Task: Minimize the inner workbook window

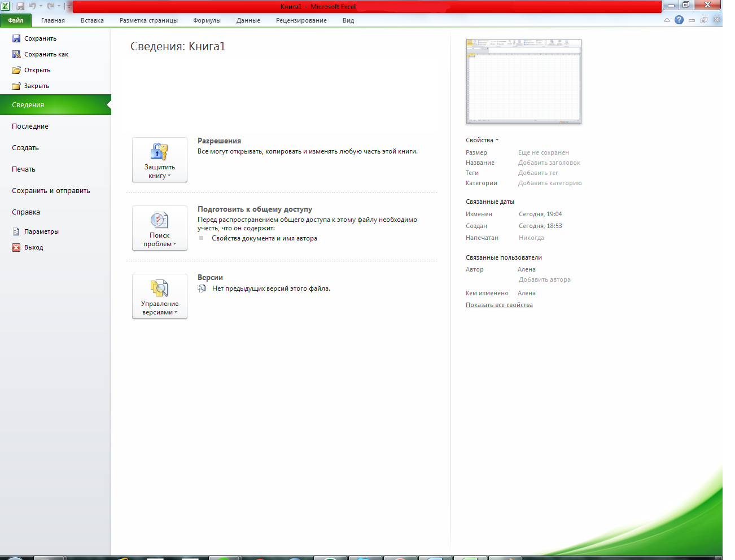Action: (692, 20)
